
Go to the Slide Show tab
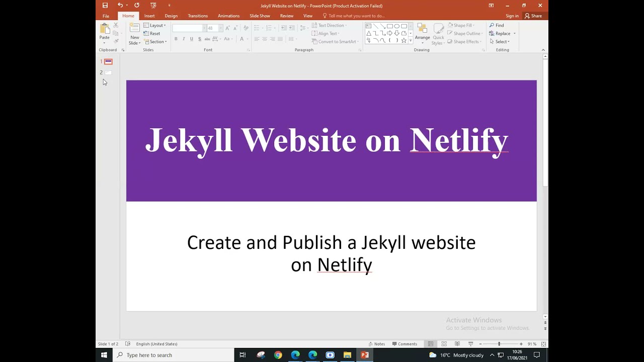260,16
